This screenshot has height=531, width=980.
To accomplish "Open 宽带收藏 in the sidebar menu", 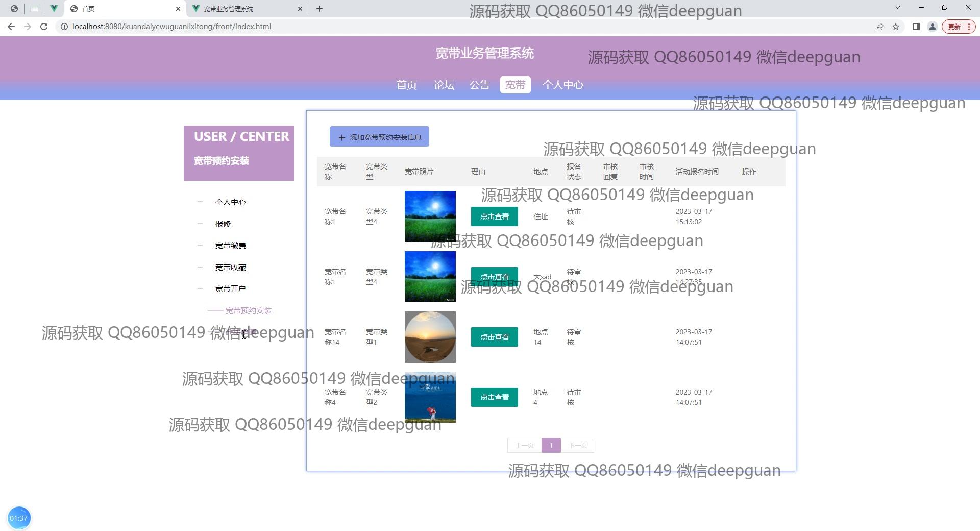I will coord(230,268).
